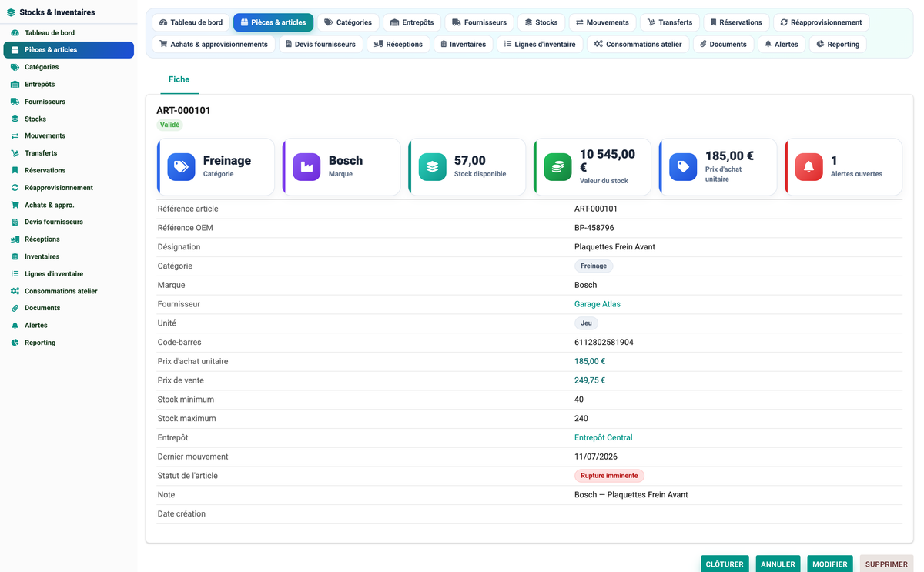Click the sidebar Fournisseurs truck icon
Viewport: 924px width, 572px height.
pos(15,102)
